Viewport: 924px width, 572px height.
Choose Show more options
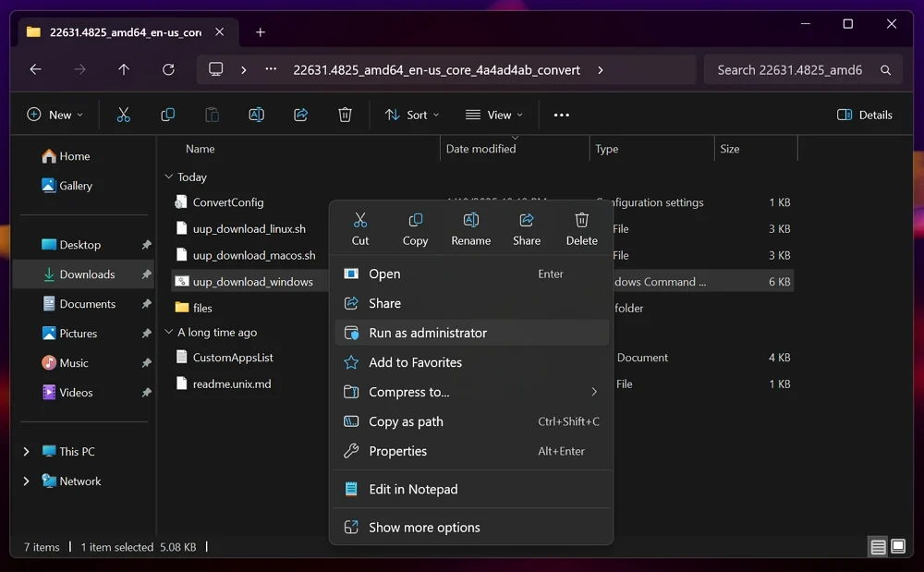point(424,528)
